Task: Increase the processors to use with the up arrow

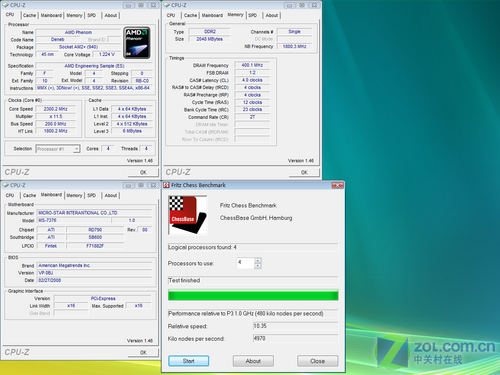Action: (258, 260)
